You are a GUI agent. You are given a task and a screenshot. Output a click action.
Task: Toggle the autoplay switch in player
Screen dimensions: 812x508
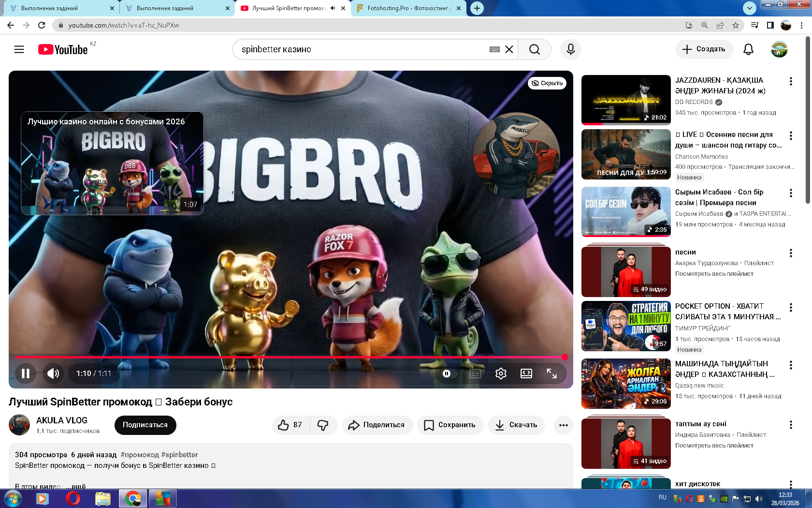tap(447, 374)
